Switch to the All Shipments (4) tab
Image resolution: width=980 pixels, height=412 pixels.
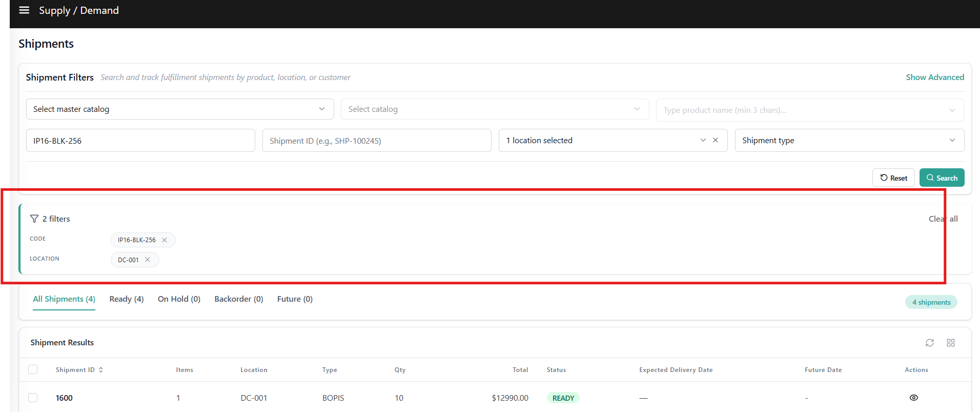tap(64, 299)
